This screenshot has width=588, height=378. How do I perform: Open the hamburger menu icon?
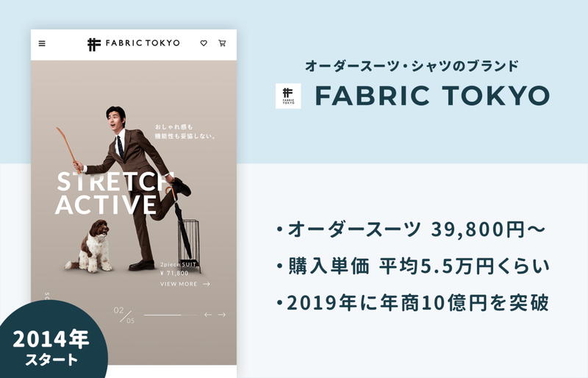(42, 43)
